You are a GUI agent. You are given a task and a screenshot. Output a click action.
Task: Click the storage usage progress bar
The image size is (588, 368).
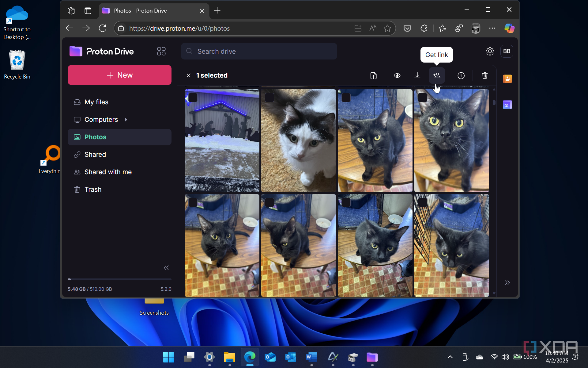click(119, 279)
